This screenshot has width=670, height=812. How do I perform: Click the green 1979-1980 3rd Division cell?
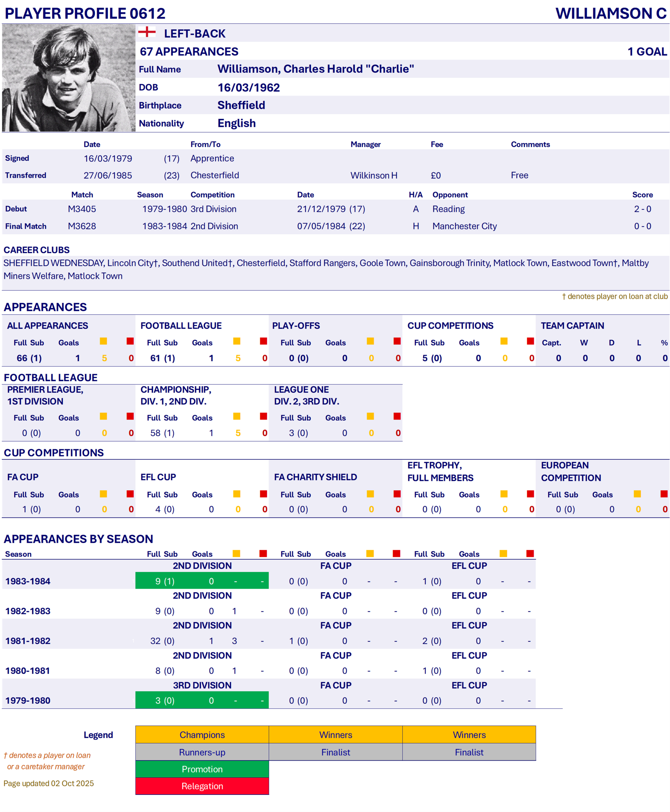pos(202,700)
